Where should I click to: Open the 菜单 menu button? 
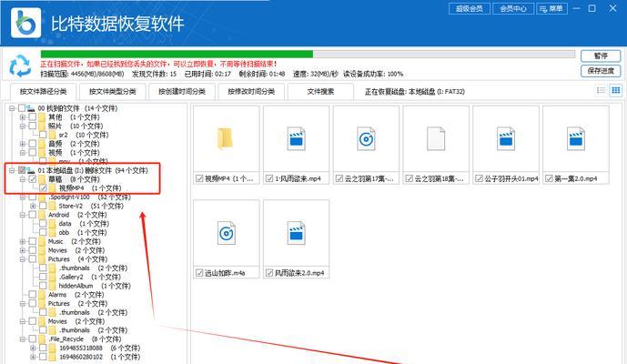pos(551,8)
